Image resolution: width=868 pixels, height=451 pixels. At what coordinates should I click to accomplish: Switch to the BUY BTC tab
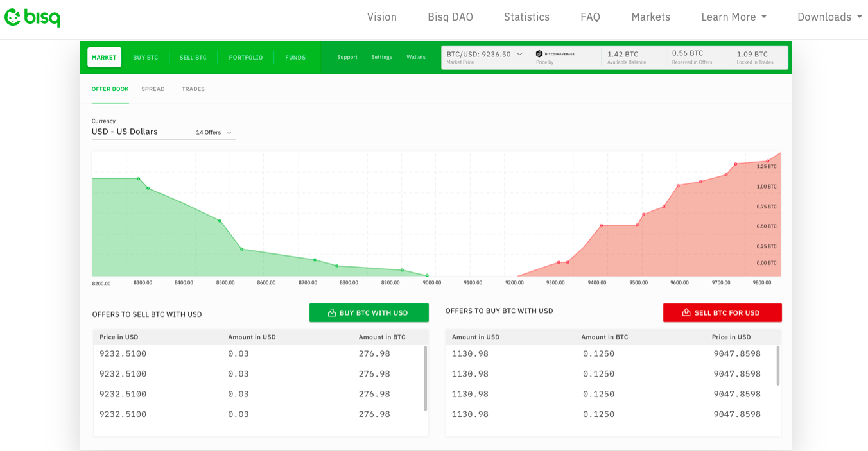pyautogui.click(x=146, y=58)
